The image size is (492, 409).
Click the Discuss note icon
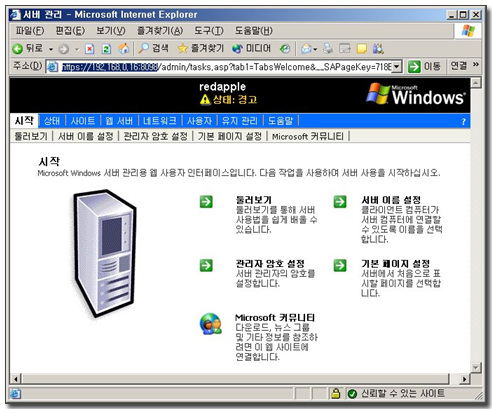(362, 49)
